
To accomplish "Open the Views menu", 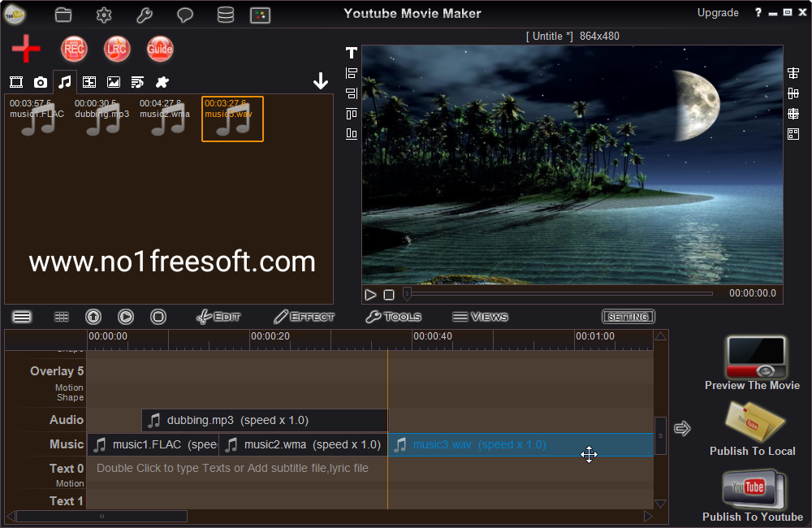I will tap(480, 317).
